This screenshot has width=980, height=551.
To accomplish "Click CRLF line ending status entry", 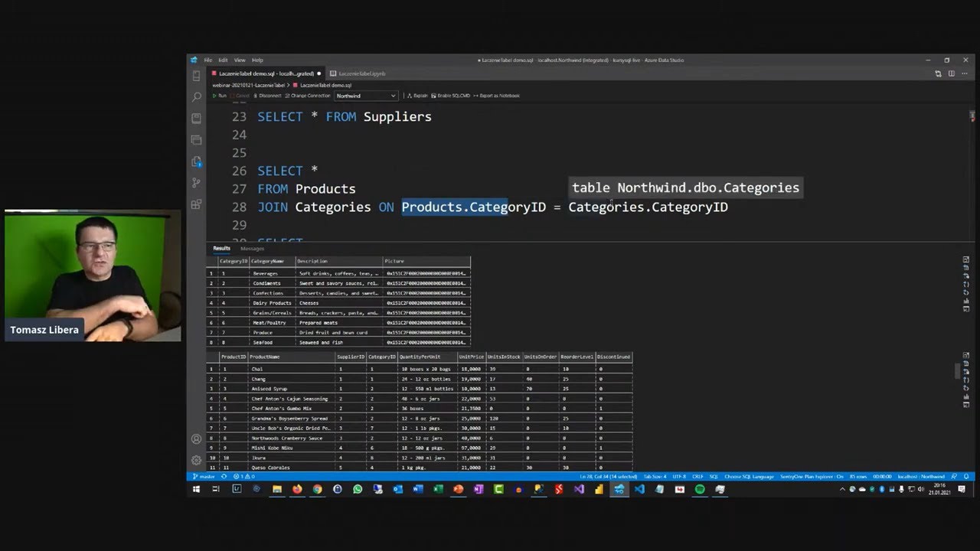I will [698, 476].
